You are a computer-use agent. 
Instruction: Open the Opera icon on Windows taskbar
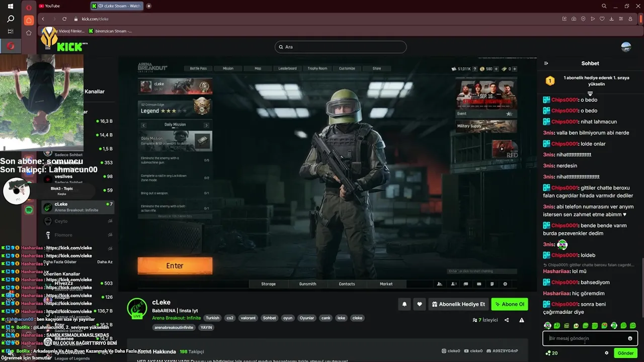(x=10, y=46)
